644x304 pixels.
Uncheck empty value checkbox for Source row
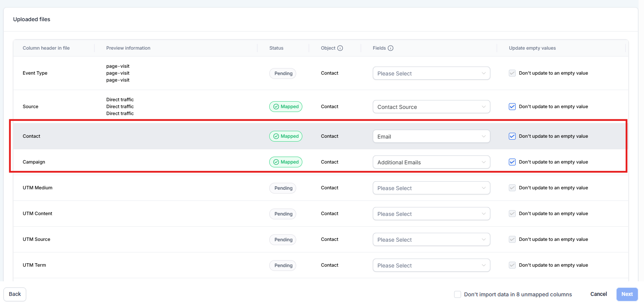(512, 107)
